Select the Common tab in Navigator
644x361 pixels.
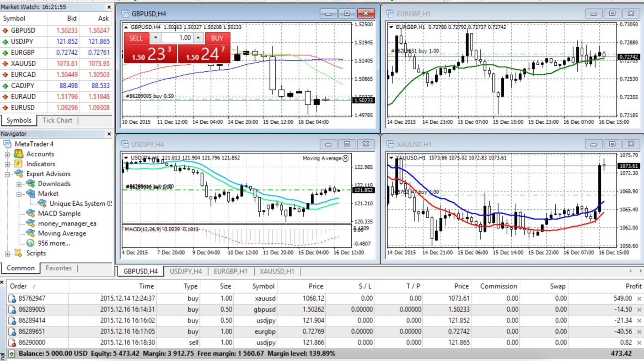(x=20, y=268)
